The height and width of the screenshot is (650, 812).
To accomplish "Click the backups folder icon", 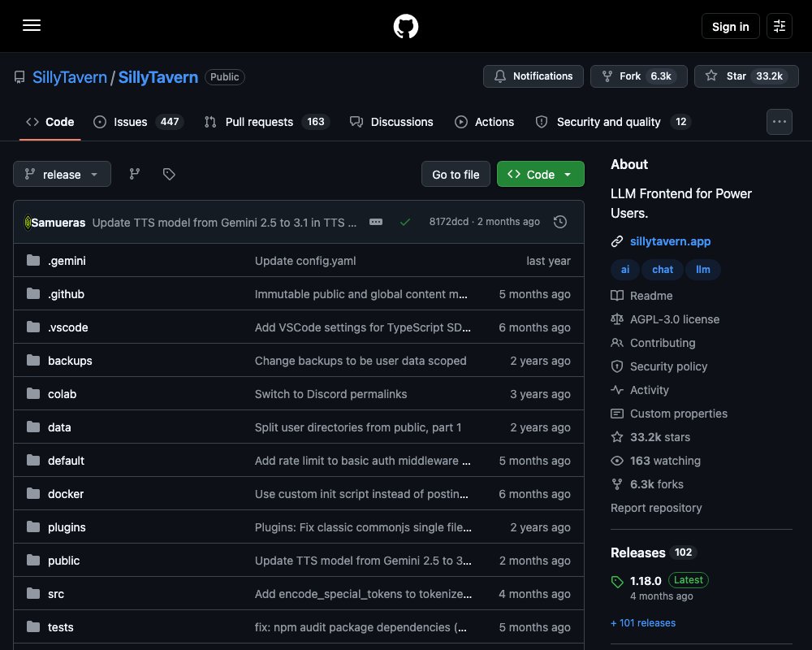I will [33, 360].
